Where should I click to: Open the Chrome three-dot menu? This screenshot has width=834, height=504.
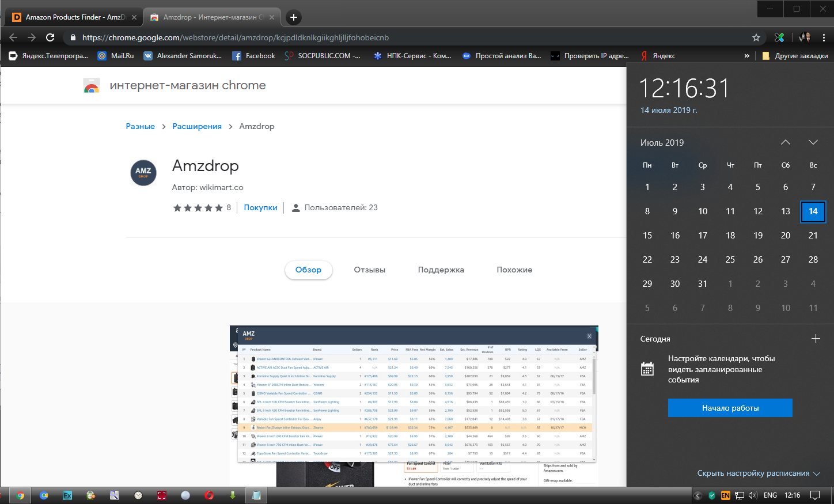(824, 37)
